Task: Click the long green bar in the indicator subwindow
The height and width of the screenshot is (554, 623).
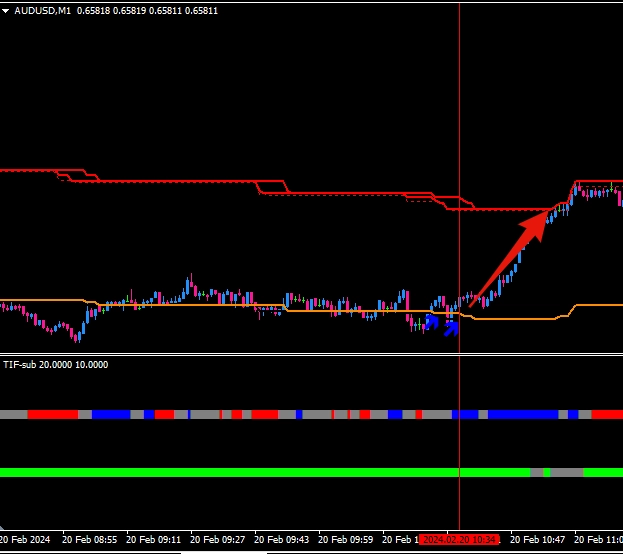Action: click(250, 472)
